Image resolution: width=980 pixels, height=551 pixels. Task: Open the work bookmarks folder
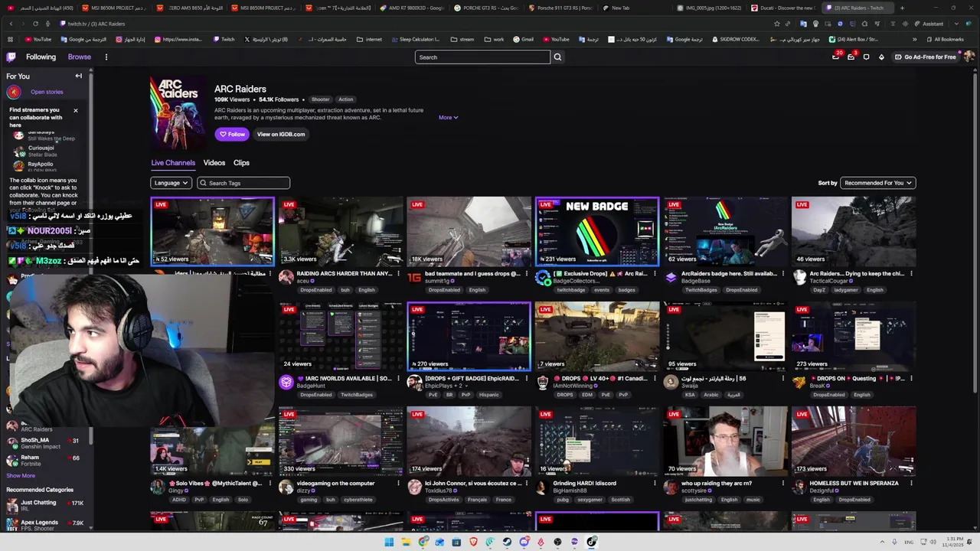[x=494, y=39]
